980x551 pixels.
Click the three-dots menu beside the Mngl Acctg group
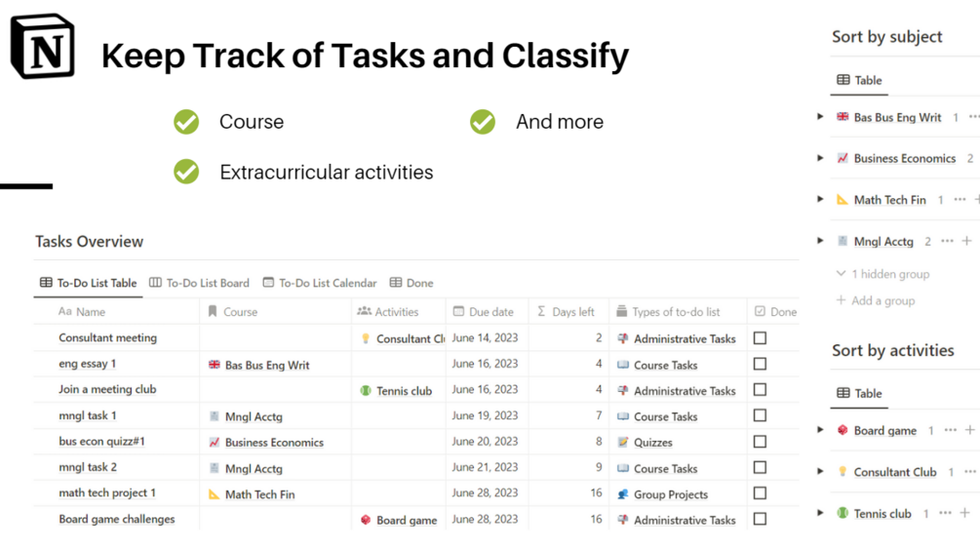(947, 241)
